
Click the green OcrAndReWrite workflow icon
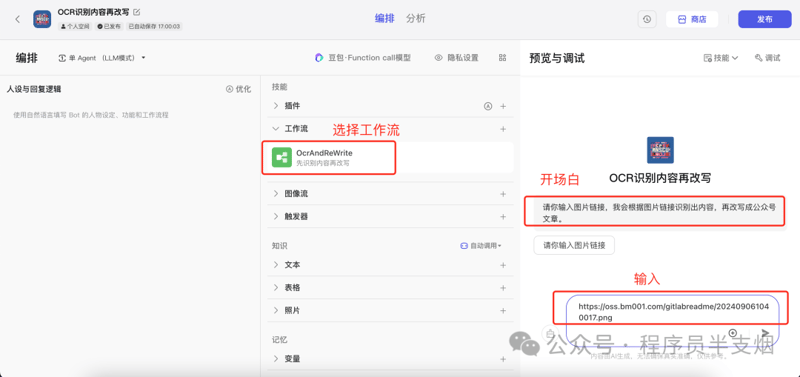tap(281, 158)
